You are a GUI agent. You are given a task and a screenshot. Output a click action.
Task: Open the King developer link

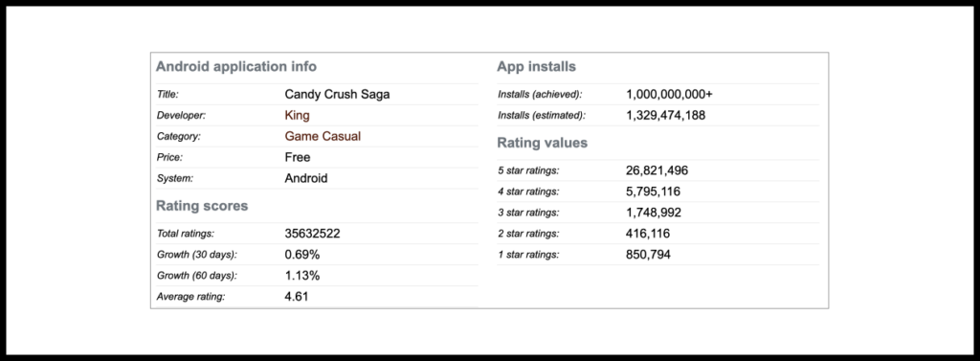pyautogui.click(x=297, y=115)
